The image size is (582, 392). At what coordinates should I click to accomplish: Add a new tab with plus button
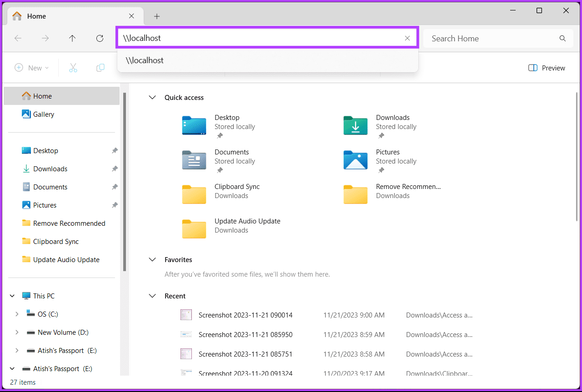pos(157,16)
